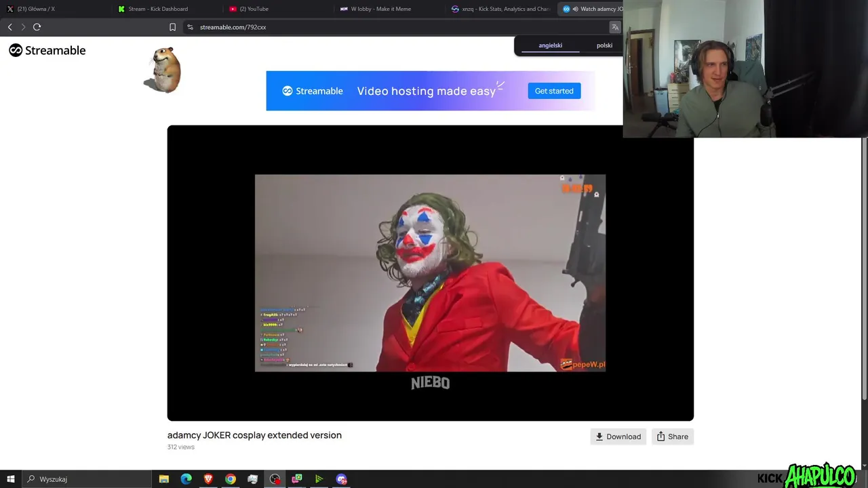
Task: Select the Watch adamcy JOKER tab
Action: [590, 9]
